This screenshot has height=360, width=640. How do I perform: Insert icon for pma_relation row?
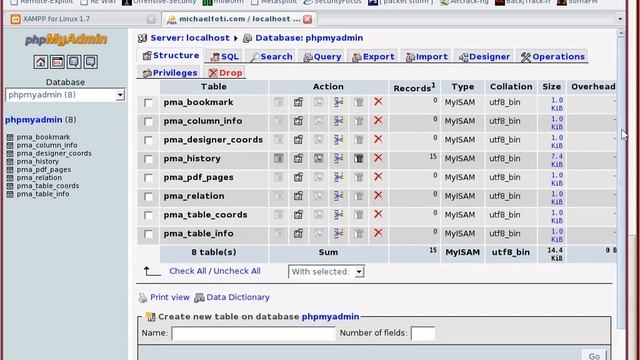tap(338, 196)
